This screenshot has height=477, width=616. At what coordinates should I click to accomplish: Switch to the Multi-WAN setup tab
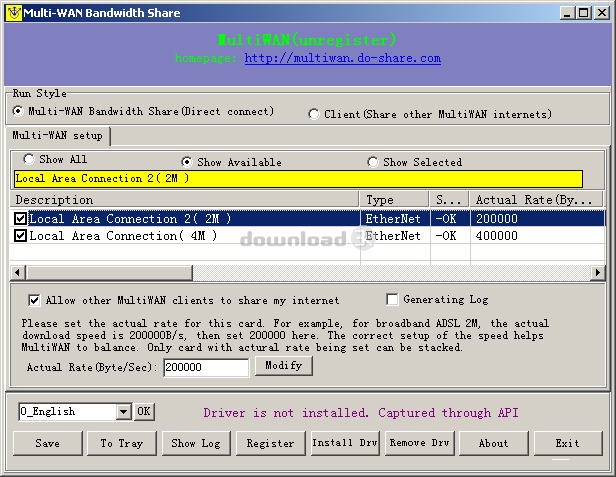pos(57,136)
